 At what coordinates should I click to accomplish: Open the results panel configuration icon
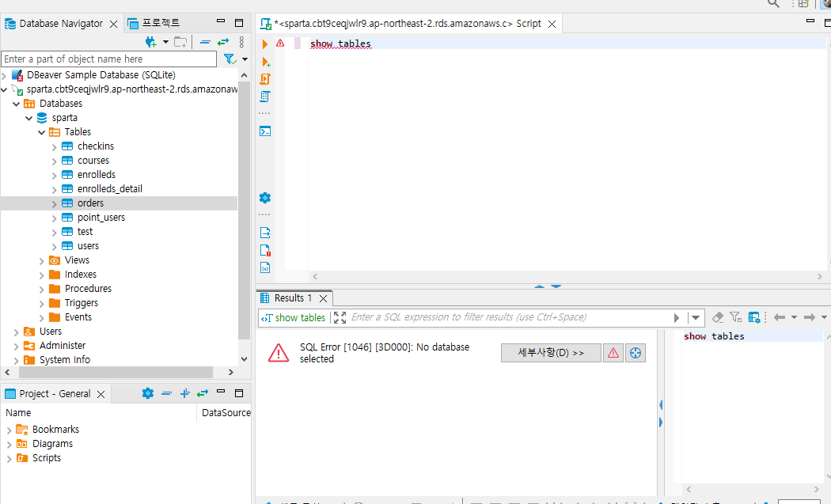(x=754, y=317)
